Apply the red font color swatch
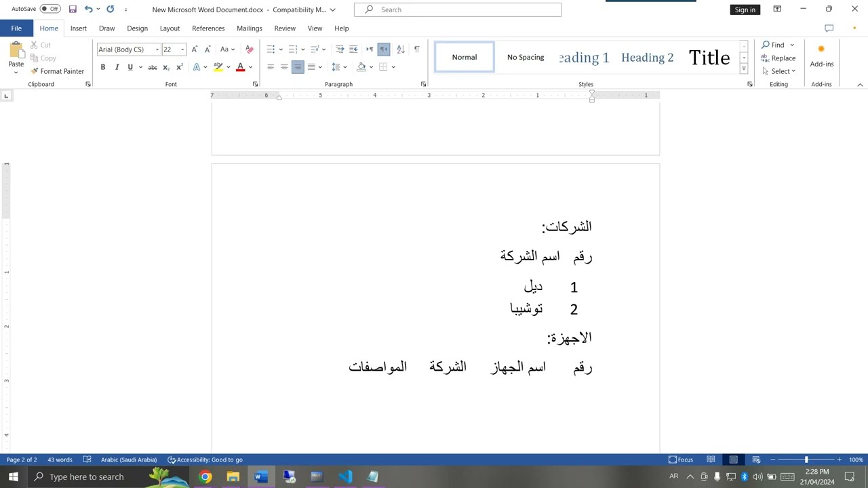868x488 pixels. tap(240, 67)
